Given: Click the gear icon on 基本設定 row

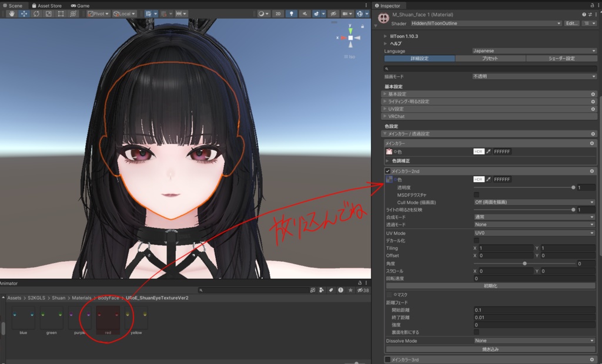Looking at the screenshot, I should (593, 95).
